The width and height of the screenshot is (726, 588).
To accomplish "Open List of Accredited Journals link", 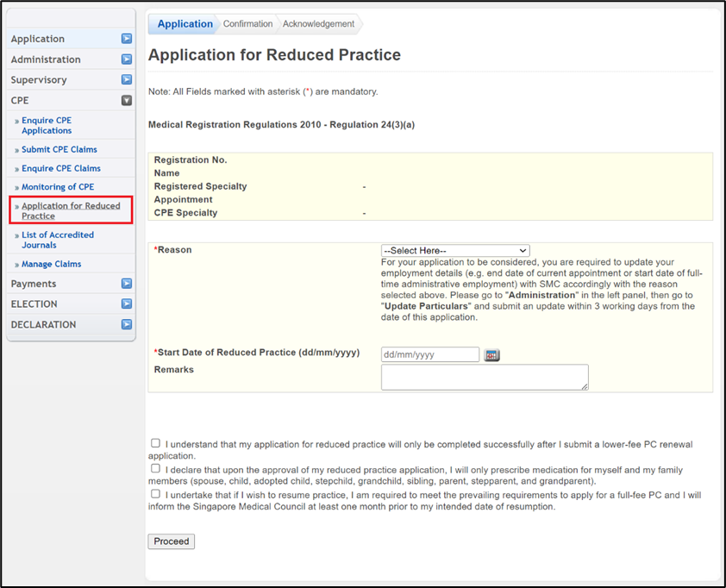I will (58, 240).
